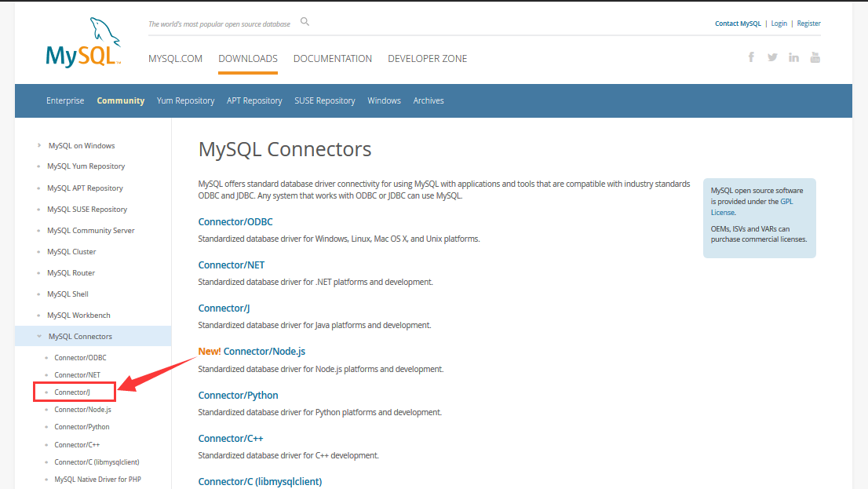Open Yum Repository in blue bar
The height and width of the screenshot is (489, 868).
tap(185, 100)
